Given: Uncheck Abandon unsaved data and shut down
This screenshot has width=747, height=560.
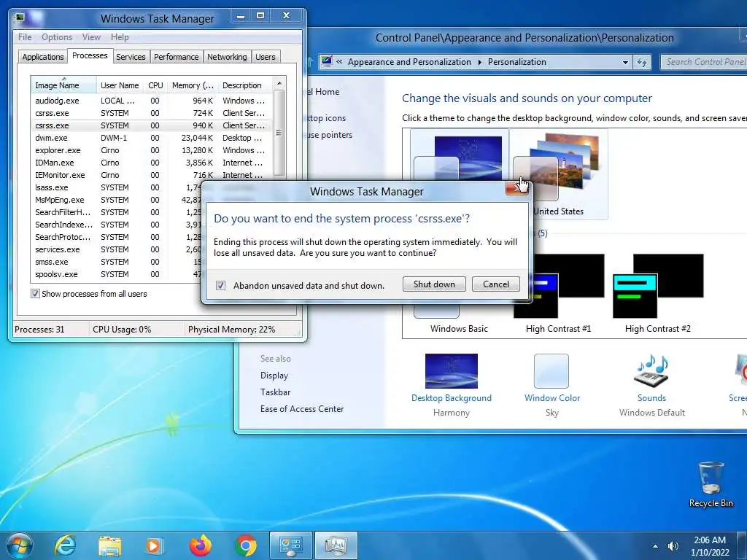Looking at the screenshot, I should 220,285.
